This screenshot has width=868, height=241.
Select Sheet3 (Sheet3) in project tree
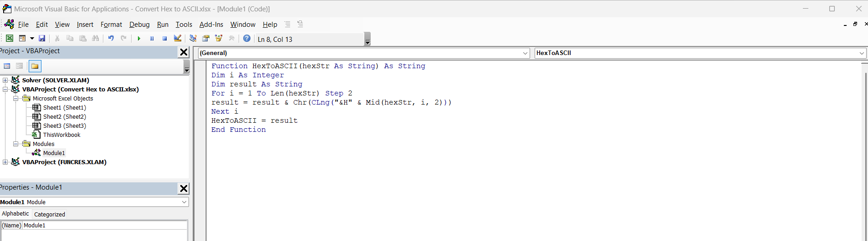pyautogui.click(x=64, y=126)
